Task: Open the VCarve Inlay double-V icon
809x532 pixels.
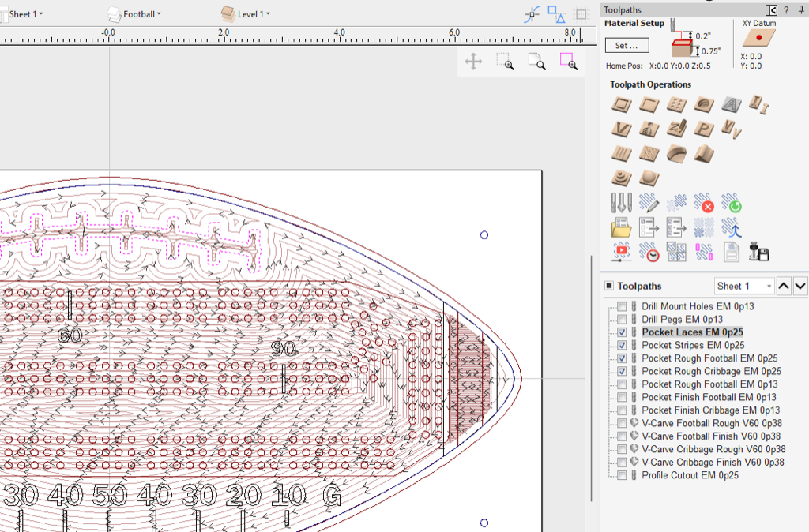Action: pos(732,129)
